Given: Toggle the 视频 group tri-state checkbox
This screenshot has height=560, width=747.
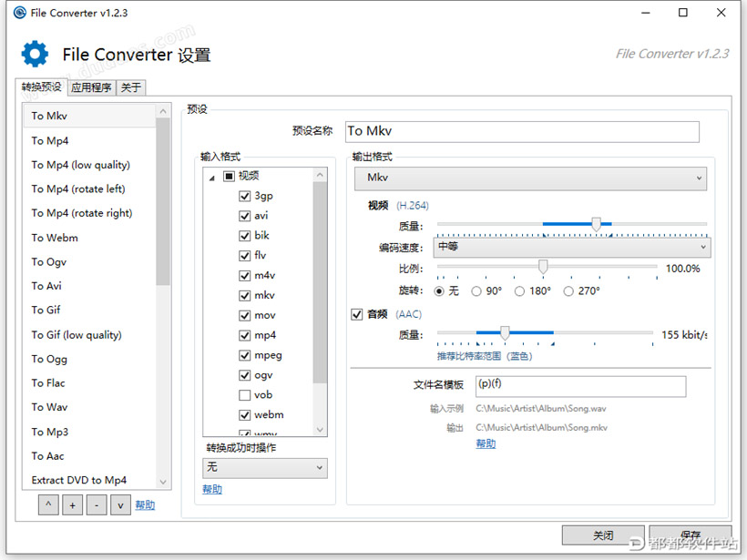Looking at the screenshot, I should (x=230, y=176).
